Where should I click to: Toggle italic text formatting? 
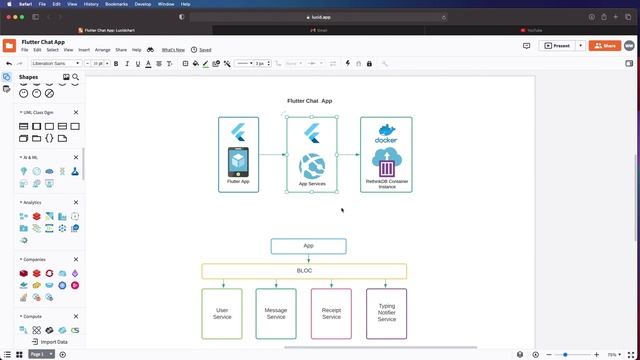127,64
